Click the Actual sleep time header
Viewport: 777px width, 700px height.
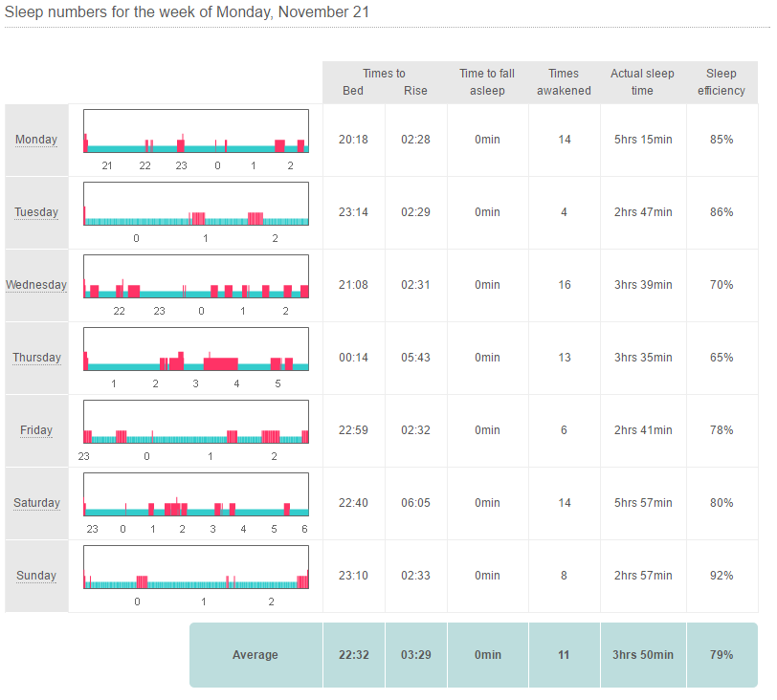click(x=642, y=82)
